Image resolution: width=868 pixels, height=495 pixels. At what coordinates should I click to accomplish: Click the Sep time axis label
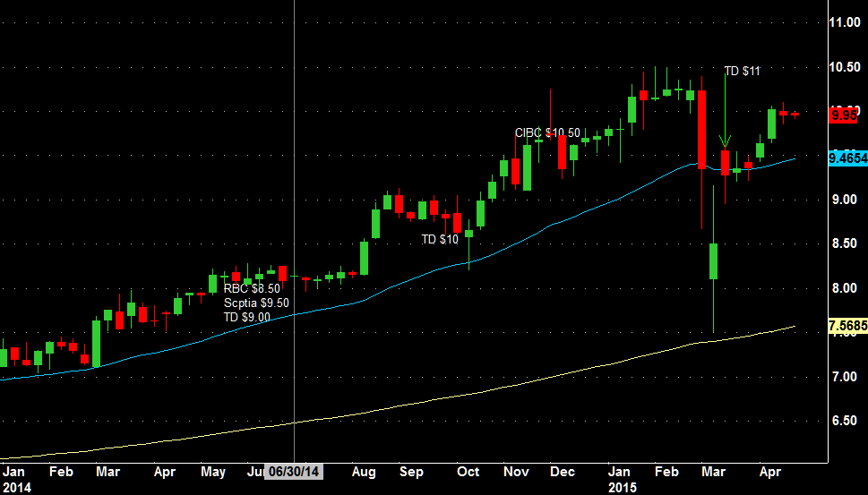tap(411, 472)
